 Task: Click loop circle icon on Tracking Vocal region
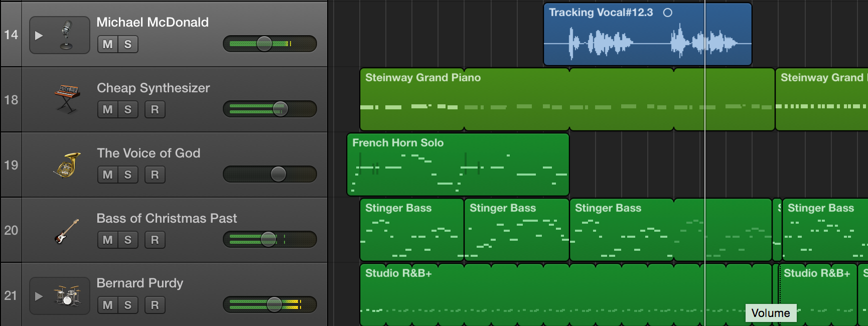tap(667, 13)
